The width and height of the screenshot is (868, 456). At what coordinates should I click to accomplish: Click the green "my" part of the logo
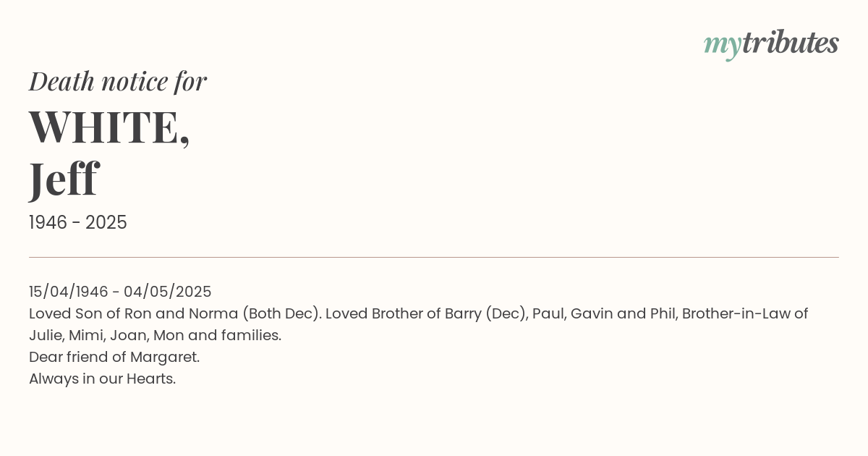(x=722, y=45)
